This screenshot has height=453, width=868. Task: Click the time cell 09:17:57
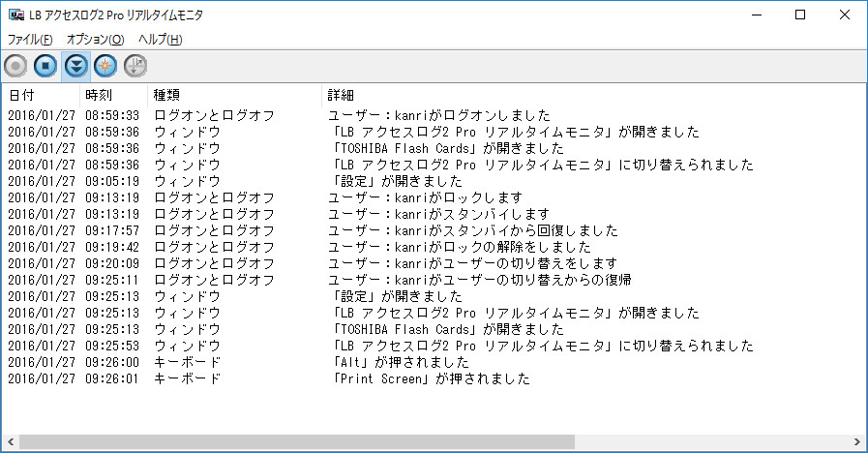[112, 230]
